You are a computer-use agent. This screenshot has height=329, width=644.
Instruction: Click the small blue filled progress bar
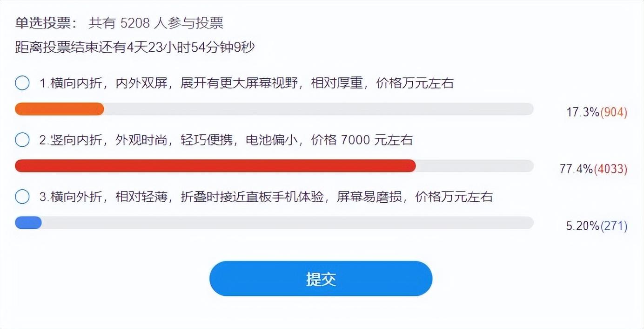(x=28, y=223)
